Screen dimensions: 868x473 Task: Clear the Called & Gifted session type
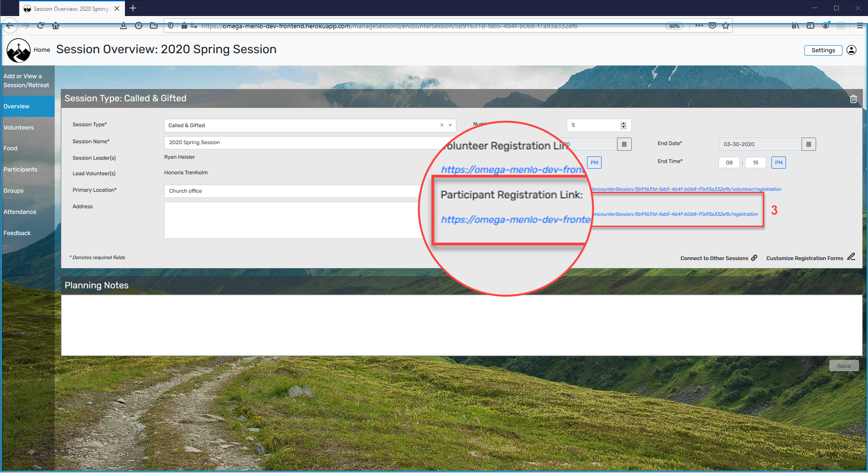[442, 125]
